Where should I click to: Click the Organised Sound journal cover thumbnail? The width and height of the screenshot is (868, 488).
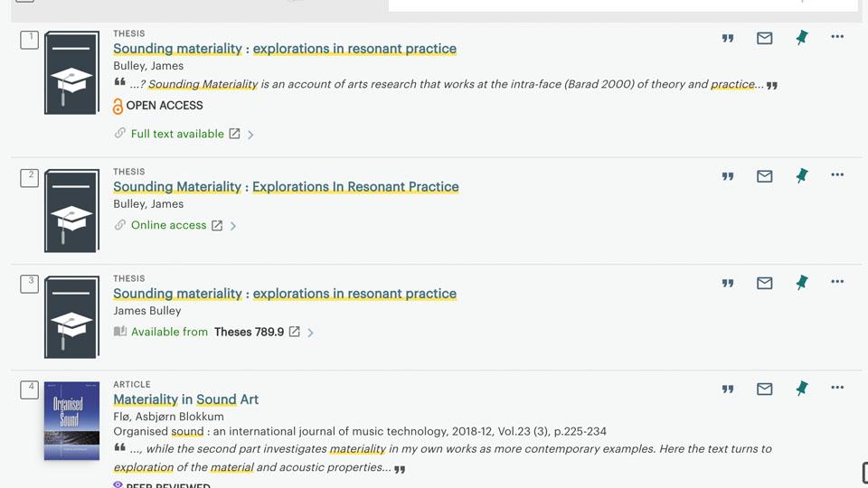71,421
